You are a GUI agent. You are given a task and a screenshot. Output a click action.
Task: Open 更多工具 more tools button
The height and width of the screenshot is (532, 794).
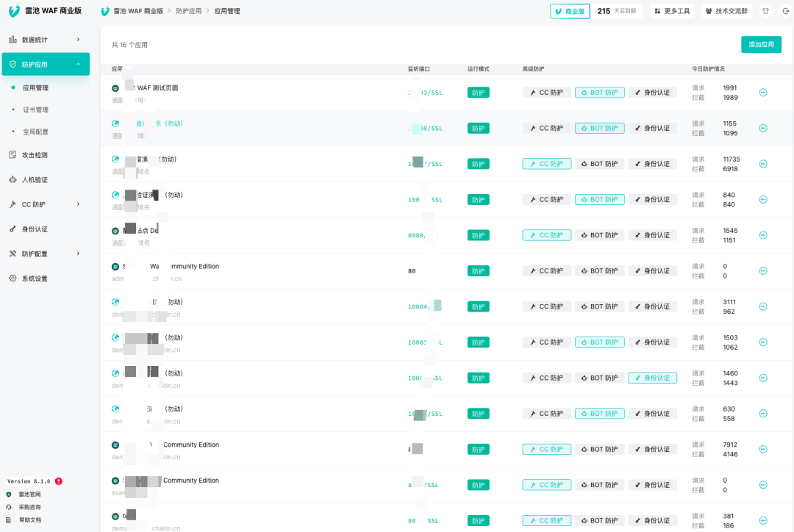(672, 11)
